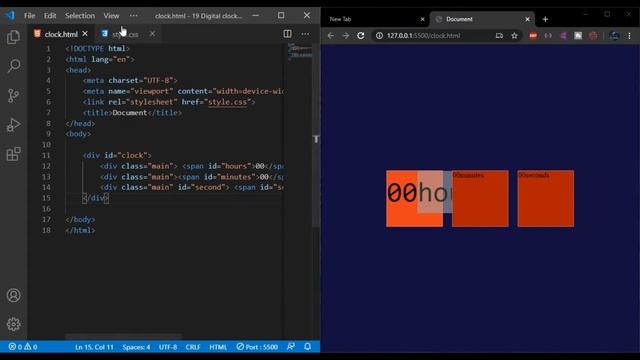
Task: Close the clock.html editor tab
Action: tap(85, 34)
